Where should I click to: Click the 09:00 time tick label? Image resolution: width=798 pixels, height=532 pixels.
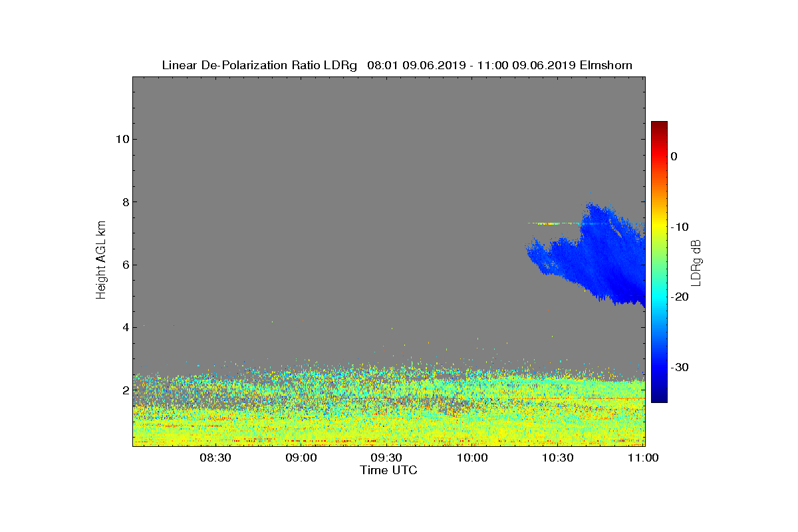[301, 458]
